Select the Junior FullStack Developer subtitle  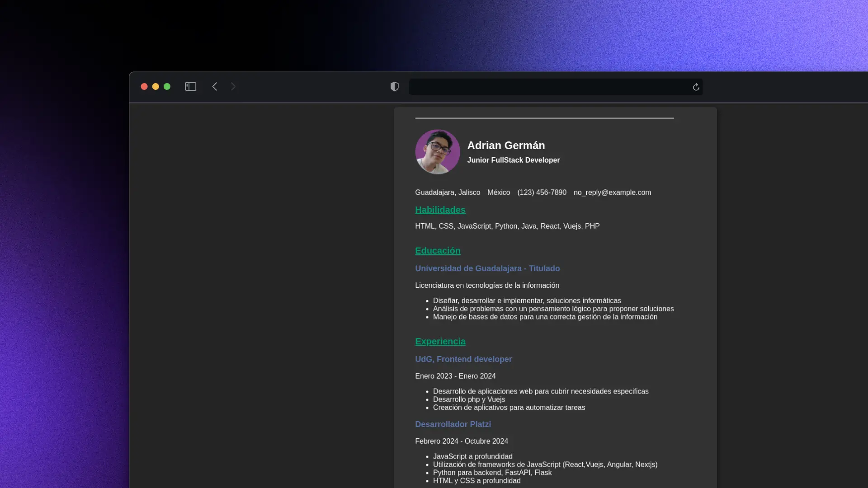point(513,160)
